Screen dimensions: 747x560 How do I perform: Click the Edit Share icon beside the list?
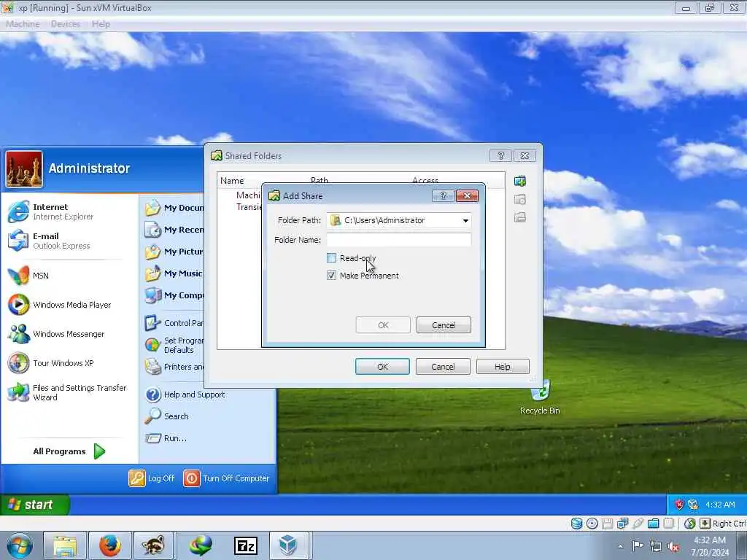coord(519,200)
